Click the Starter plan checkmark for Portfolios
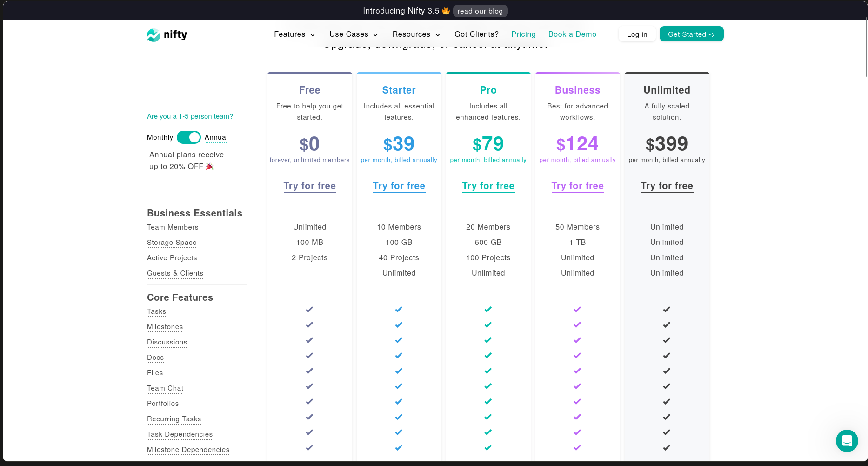 pos(399,401)
